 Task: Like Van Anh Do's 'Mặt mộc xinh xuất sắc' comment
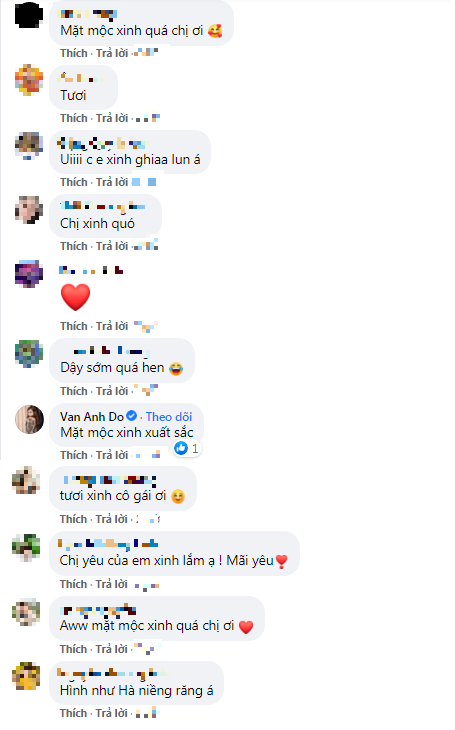click(74, 455)
